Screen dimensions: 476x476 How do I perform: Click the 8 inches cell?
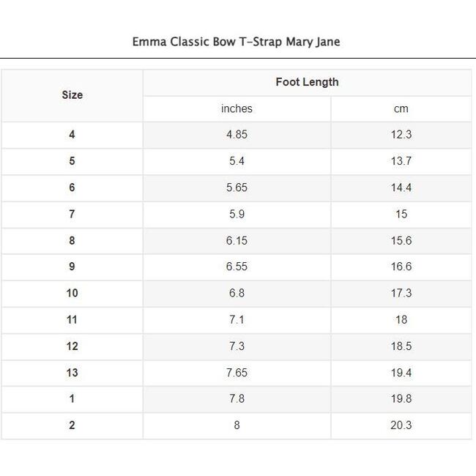(x=237, y=425)
